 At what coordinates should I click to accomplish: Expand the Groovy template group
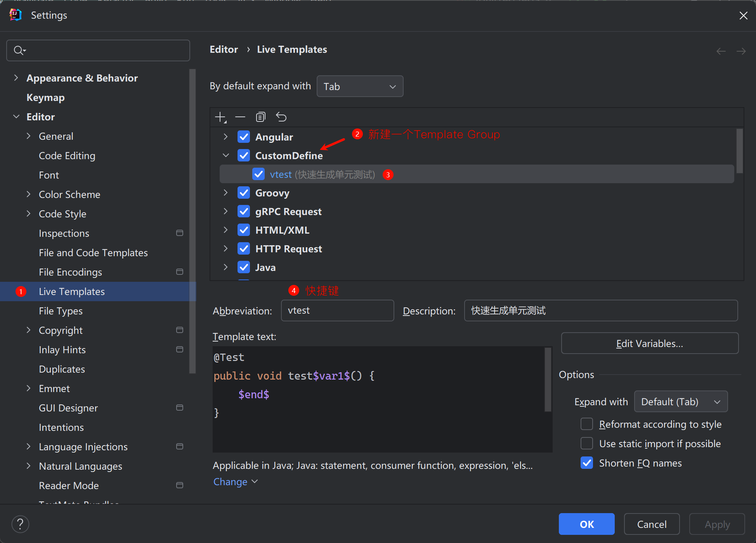click(225, 193)
